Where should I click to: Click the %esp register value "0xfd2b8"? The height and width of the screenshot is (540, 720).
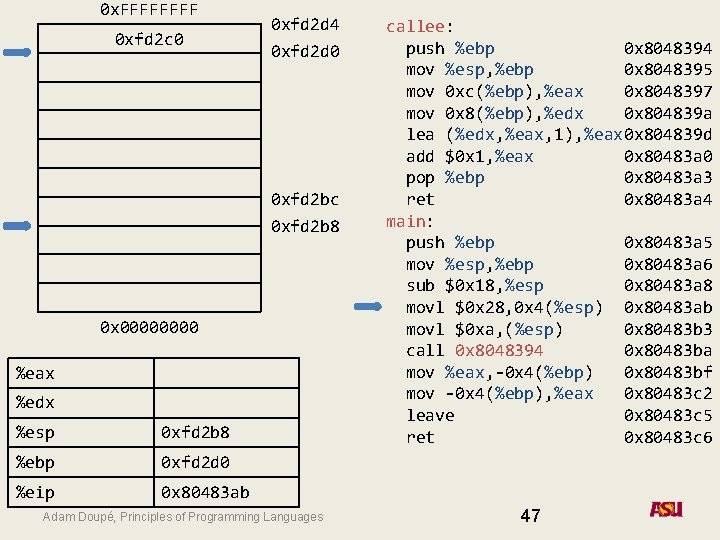click(x=195, y=432)
